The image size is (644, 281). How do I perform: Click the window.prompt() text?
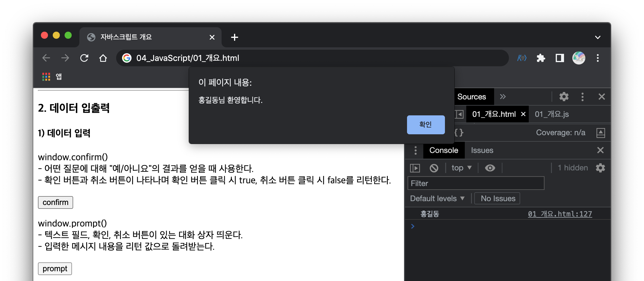click(72, 223)
